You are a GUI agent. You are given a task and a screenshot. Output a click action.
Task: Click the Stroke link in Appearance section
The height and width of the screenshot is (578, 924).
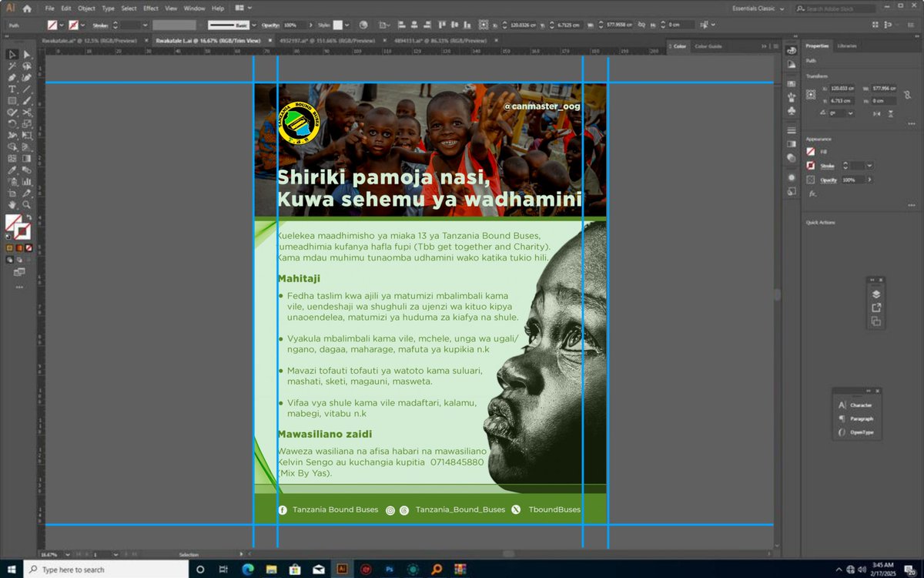827,166
